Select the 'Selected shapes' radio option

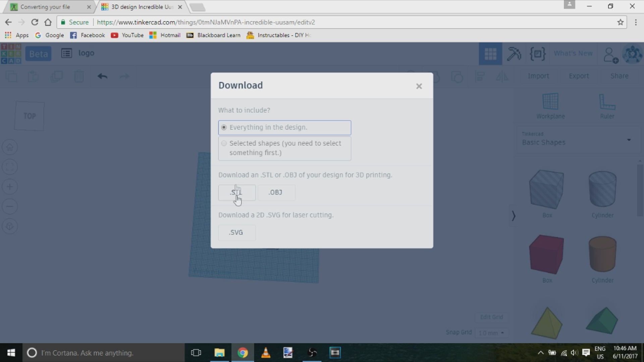point(224,143)
